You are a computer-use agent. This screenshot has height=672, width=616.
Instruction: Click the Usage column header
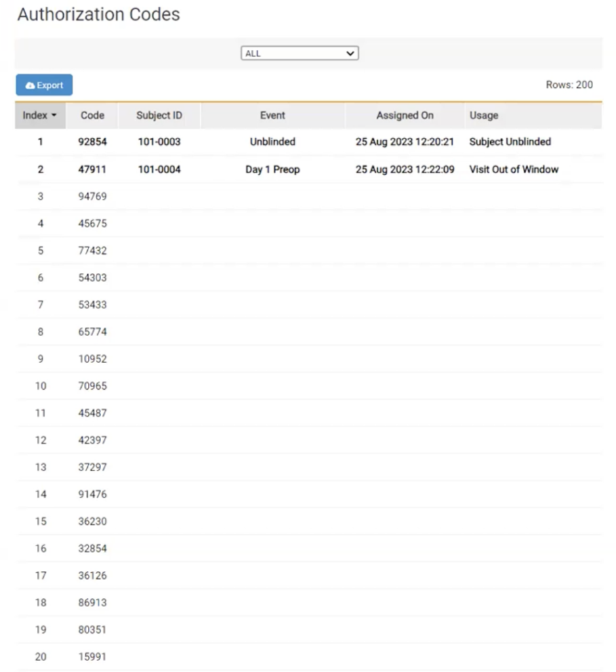pyautogui.click(x=483, y=115)
